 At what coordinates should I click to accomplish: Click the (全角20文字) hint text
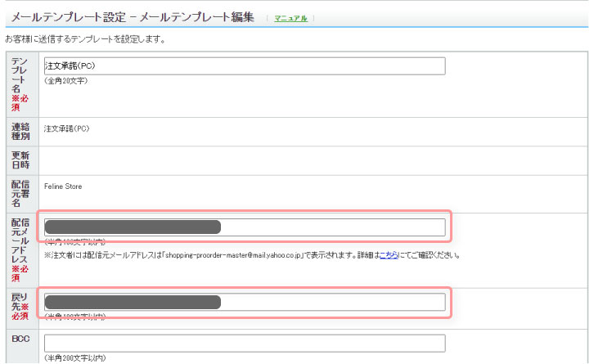click(x=66, y=81)
